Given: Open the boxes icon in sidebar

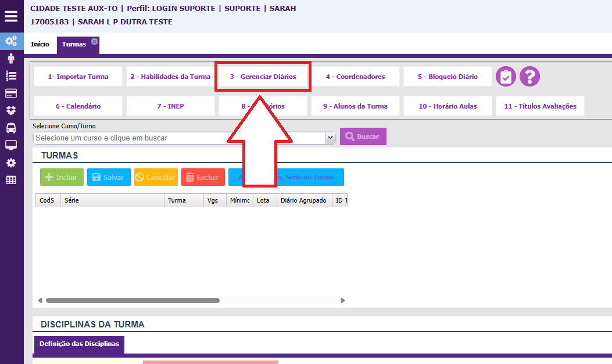Looking at the screenshot, I should point(11,110).
